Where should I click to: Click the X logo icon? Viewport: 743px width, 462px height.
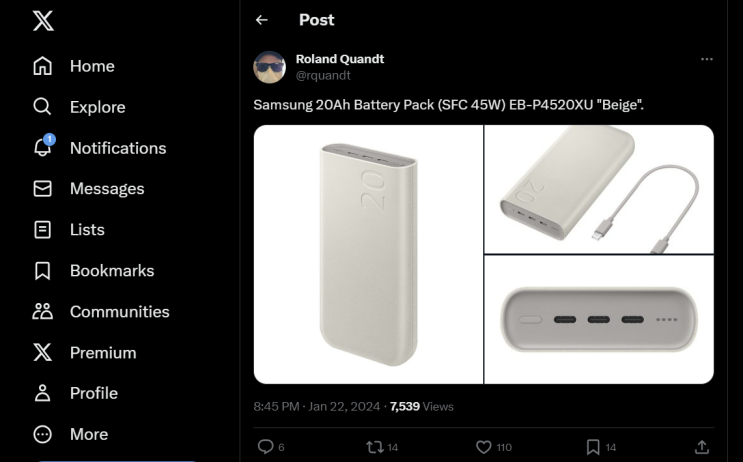click(43, 21)
